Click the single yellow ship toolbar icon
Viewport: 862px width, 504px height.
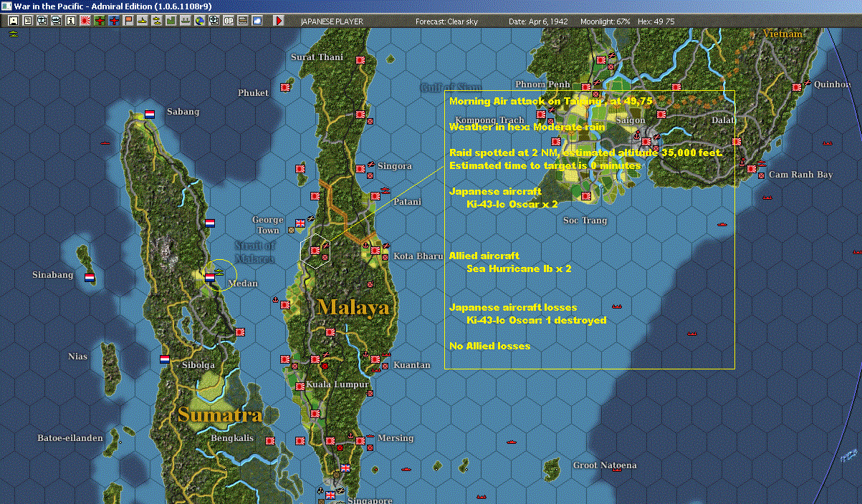143,21
